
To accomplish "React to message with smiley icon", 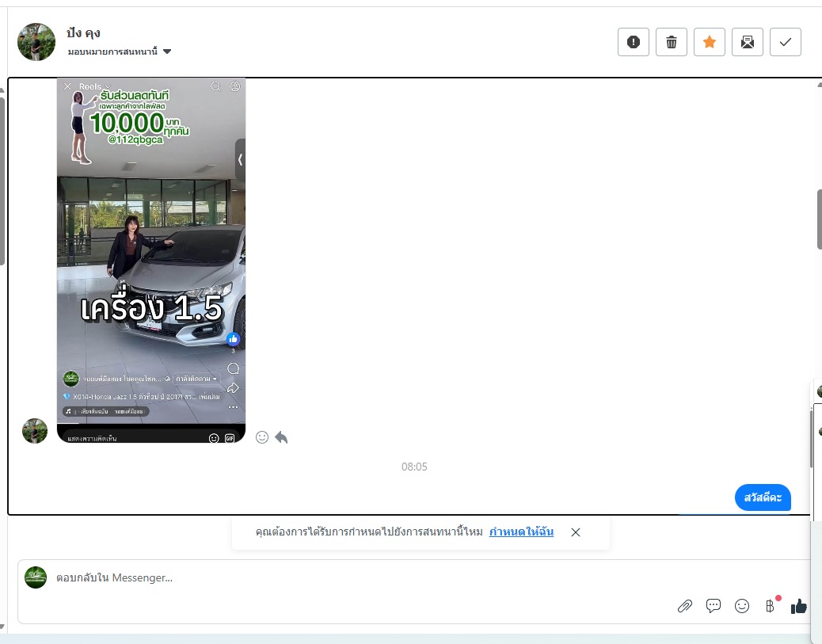I will 262,437.
